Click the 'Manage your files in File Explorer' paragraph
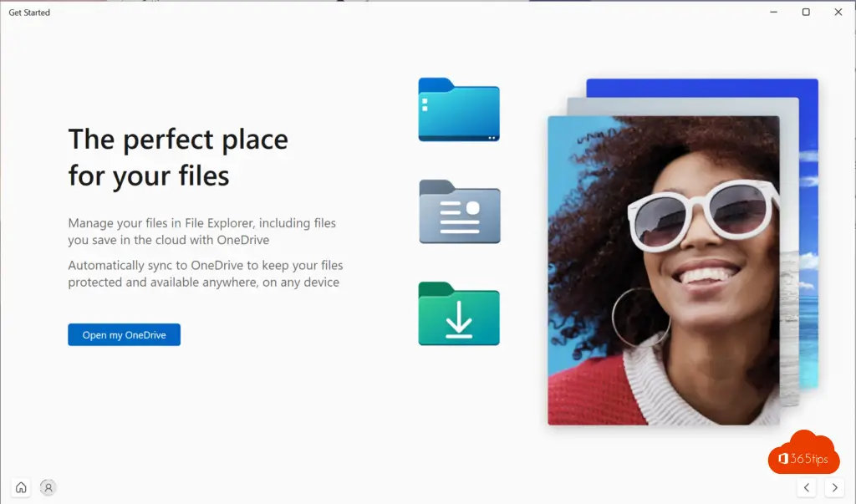The height and width of the screenshot is (504, 856). [x=201, y=232]
